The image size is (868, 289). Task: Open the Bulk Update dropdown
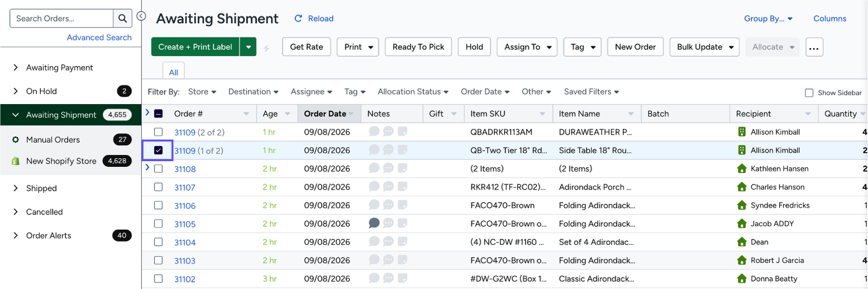click(705, 47)
